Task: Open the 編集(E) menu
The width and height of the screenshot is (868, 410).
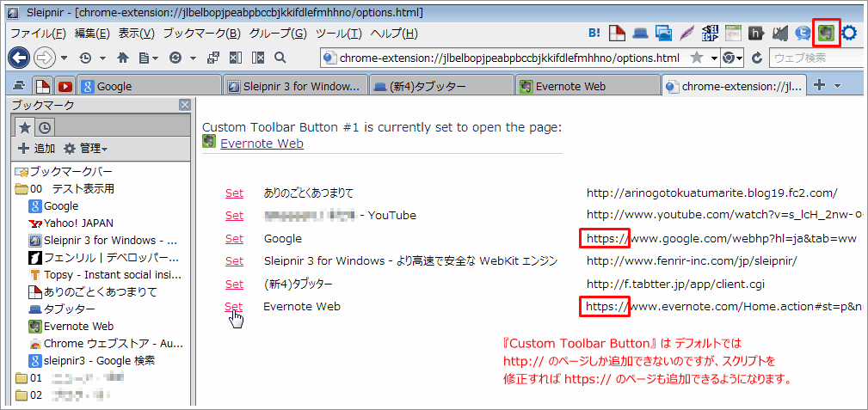Action: (x=92, y=34)
